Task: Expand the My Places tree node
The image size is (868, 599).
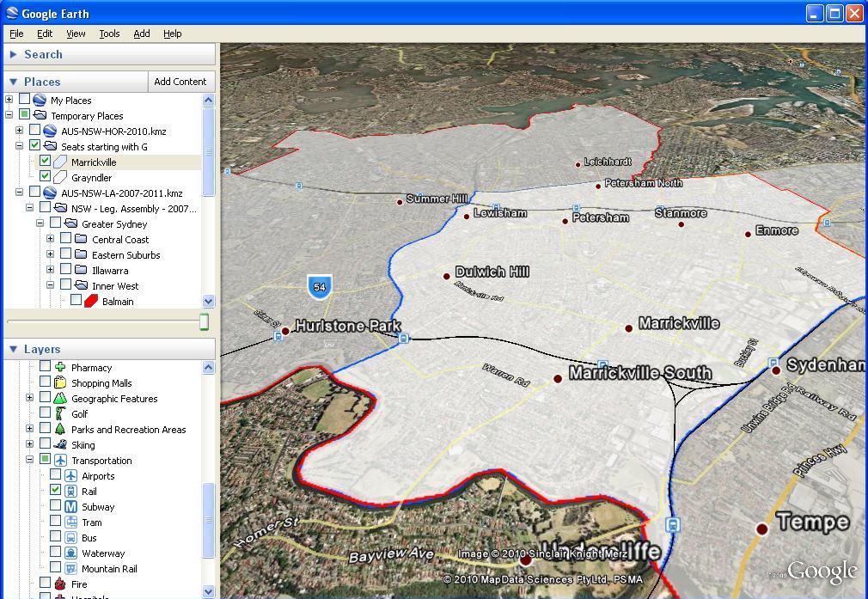Action: (9, 100)
